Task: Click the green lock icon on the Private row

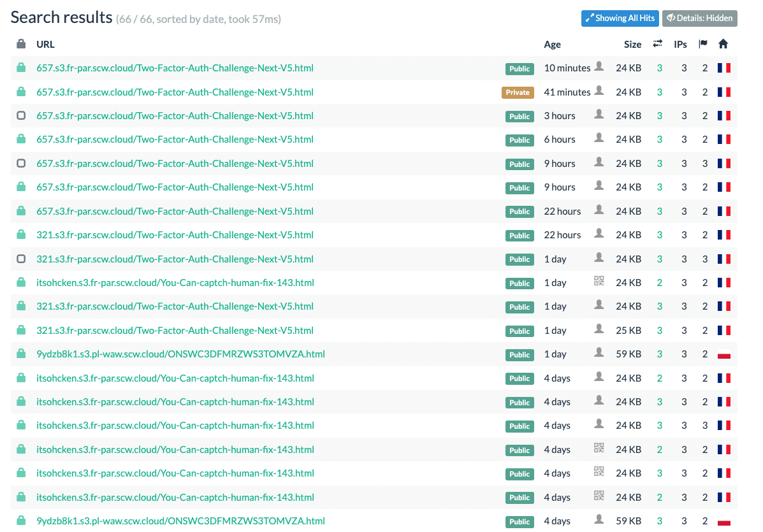Action: pyautogui.click(x=21, y=91)
